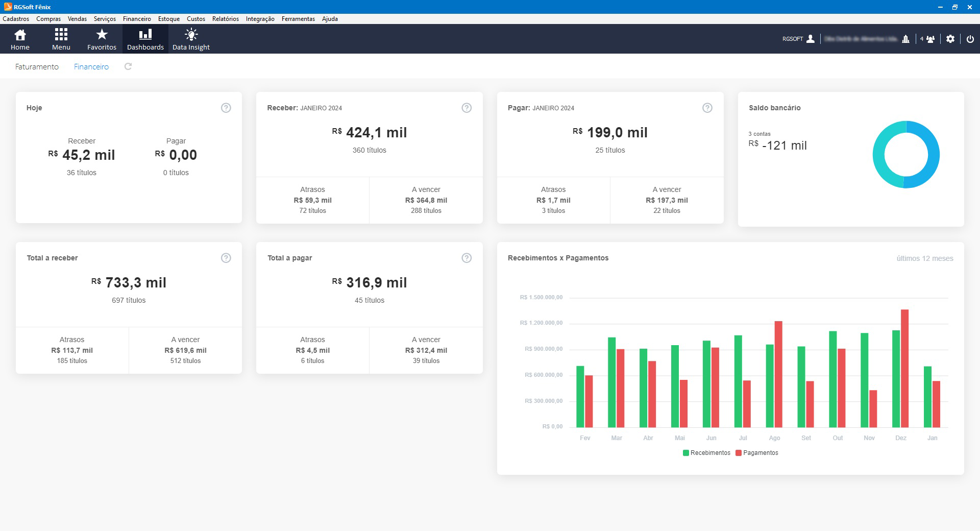Image resolution: width=980 pixels, height=531 pixels.
Task: Click R$ 316,9 mil total a pagar
Action: tap(370, 283)
